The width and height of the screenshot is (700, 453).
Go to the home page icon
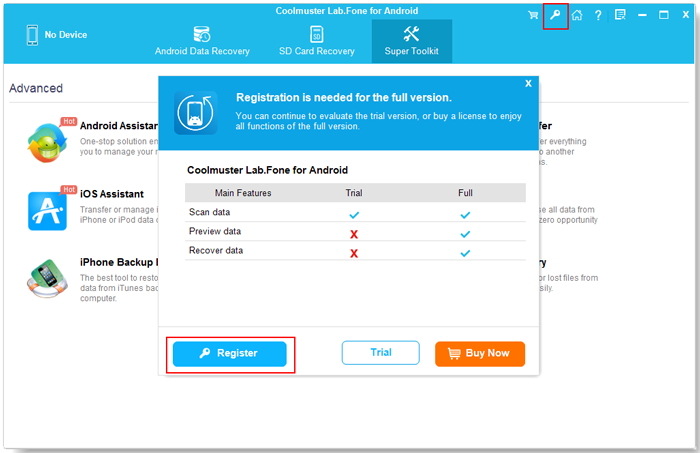[577, 15]
